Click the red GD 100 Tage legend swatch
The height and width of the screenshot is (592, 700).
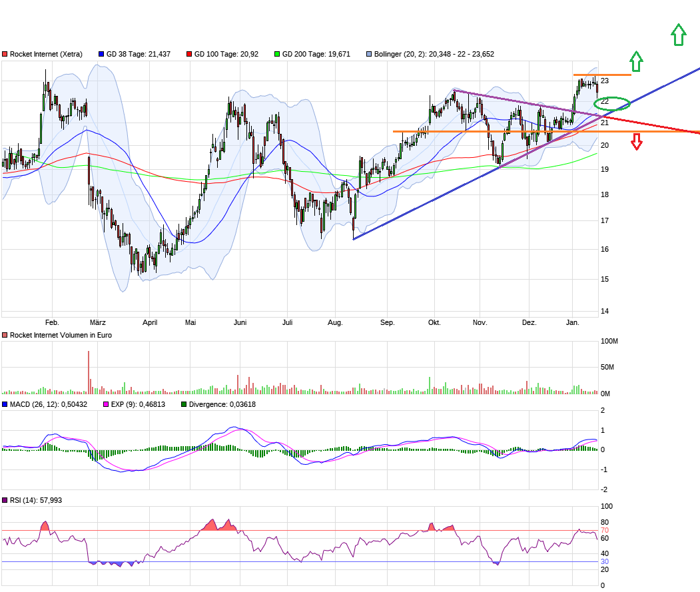189,54
